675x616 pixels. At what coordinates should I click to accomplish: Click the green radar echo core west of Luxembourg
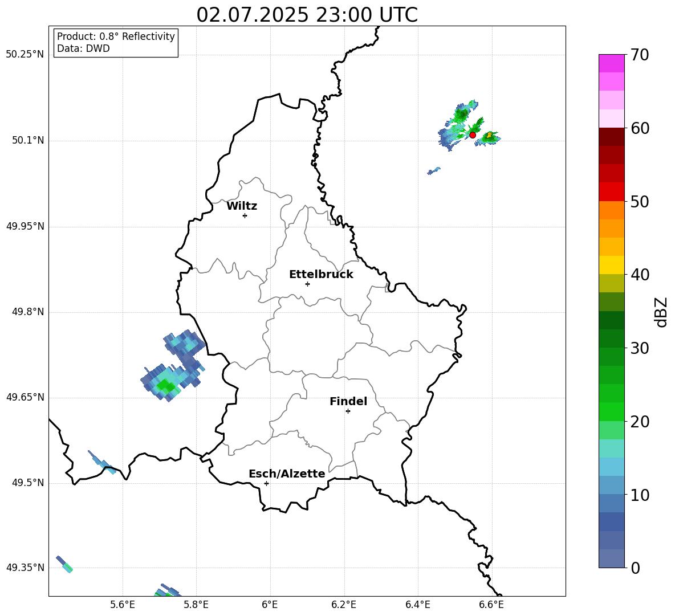(x=166, y=386)
